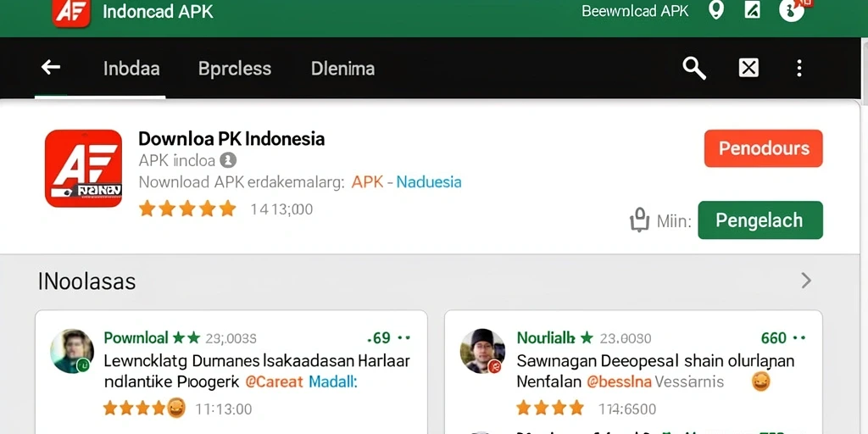The height and width of the screenshot is (434, 868).
Task: Click the large red AF app icon
Action: click(84, 169)
